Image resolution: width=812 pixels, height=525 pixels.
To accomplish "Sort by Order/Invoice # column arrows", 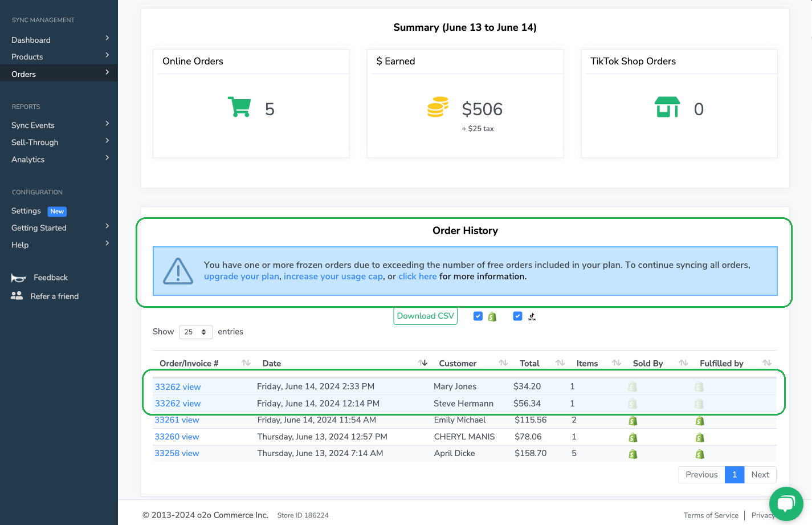I will [x=246, y=363].
